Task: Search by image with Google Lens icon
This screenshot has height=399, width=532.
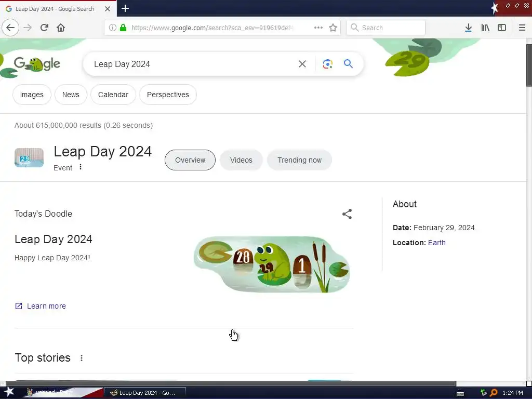Action: (x=327, y=64)
